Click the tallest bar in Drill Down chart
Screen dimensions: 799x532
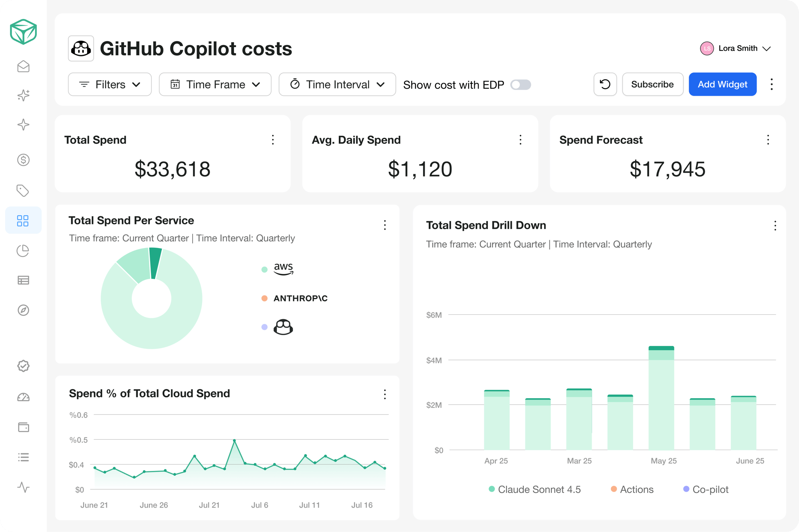click(661, 398)
